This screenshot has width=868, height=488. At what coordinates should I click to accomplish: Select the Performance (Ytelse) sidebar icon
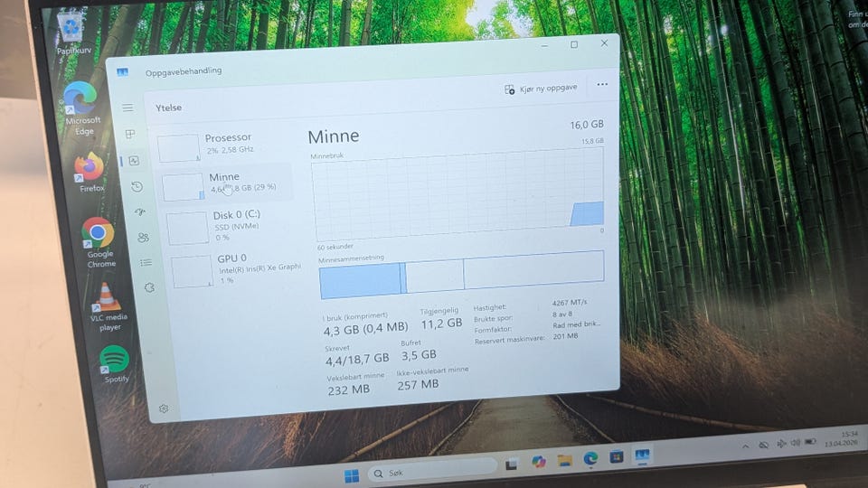point(134,161)
